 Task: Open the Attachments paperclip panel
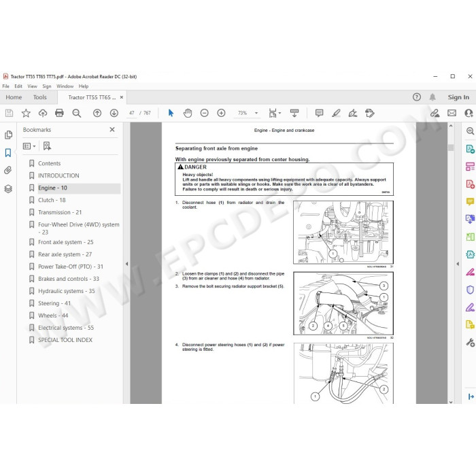(8, 170)
